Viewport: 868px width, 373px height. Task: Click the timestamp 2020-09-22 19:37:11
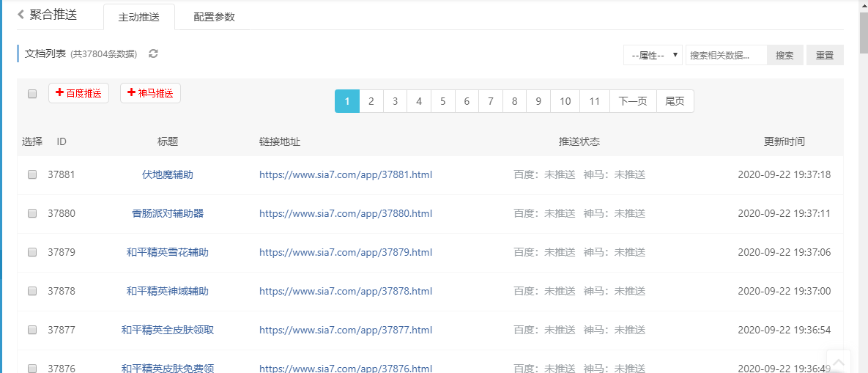tap(784, 213)
